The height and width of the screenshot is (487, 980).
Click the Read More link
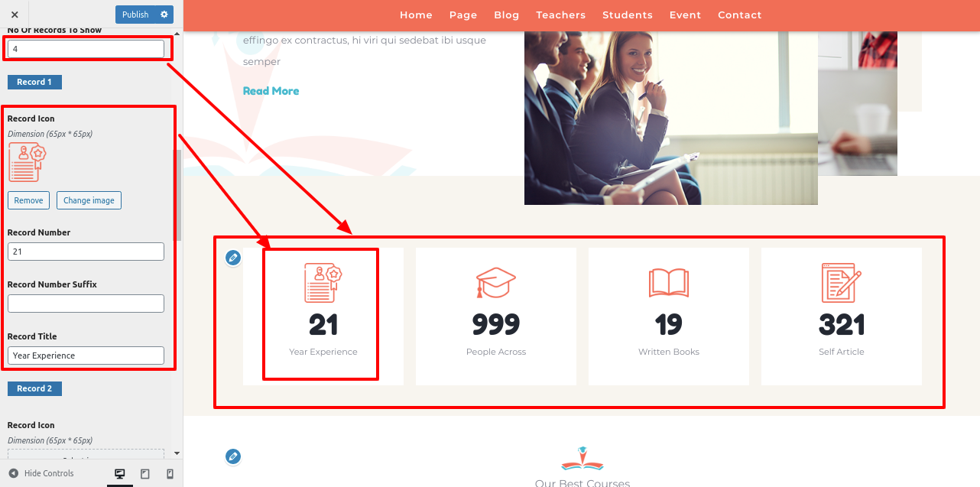pos(271,91)
